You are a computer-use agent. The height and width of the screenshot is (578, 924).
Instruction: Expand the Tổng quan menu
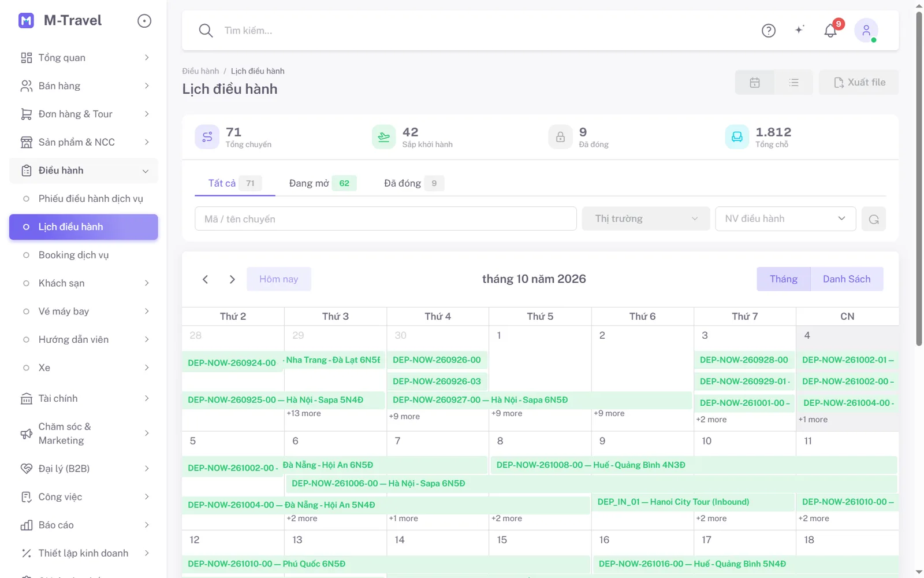pos(84,58)
